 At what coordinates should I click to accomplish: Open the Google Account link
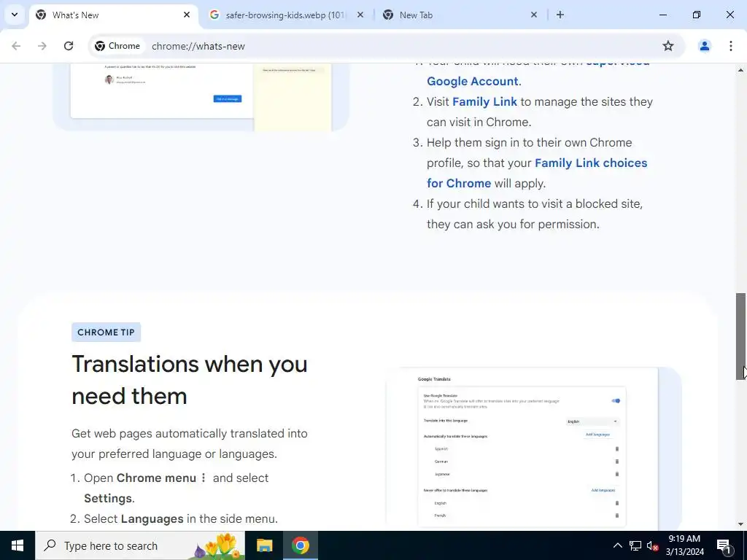[x=473, y=82]
